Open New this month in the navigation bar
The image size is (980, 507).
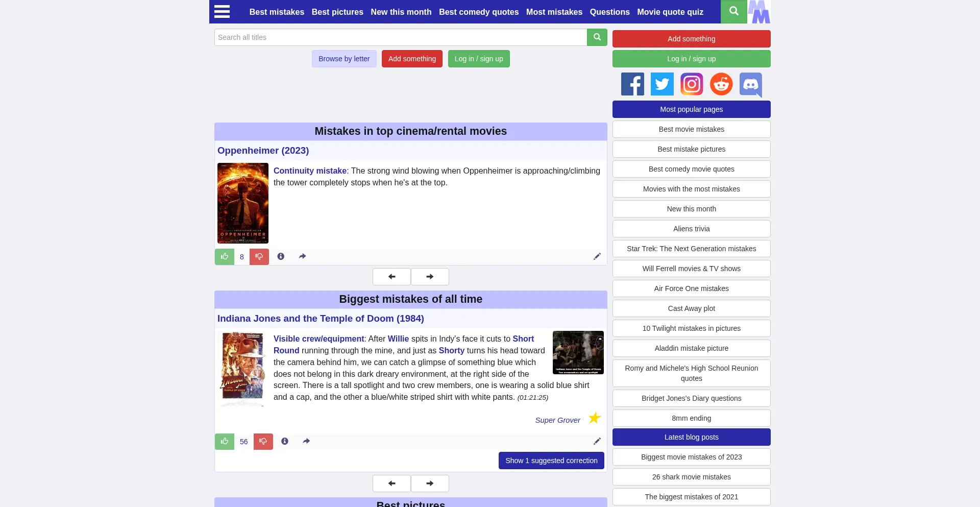point(401,12)
